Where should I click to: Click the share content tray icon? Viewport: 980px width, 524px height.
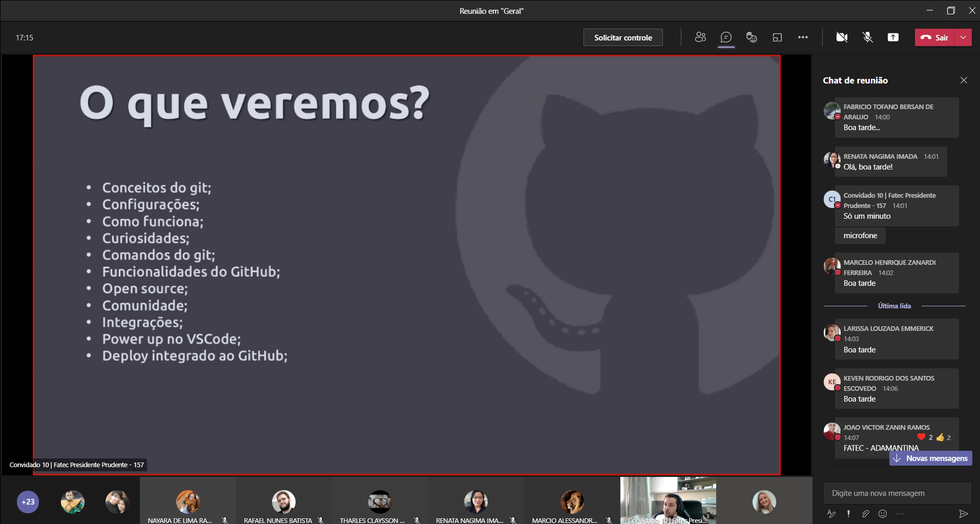[893, 37]
